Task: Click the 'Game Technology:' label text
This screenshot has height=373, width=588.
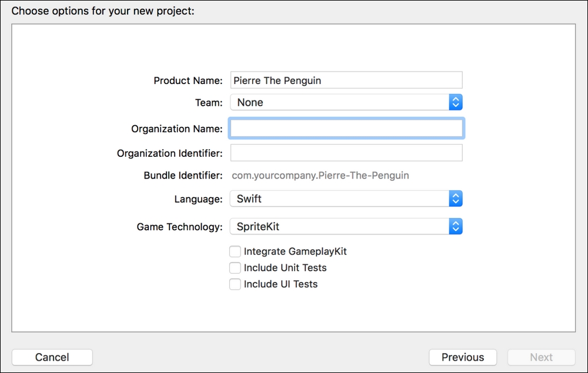Action: point(180,227)
